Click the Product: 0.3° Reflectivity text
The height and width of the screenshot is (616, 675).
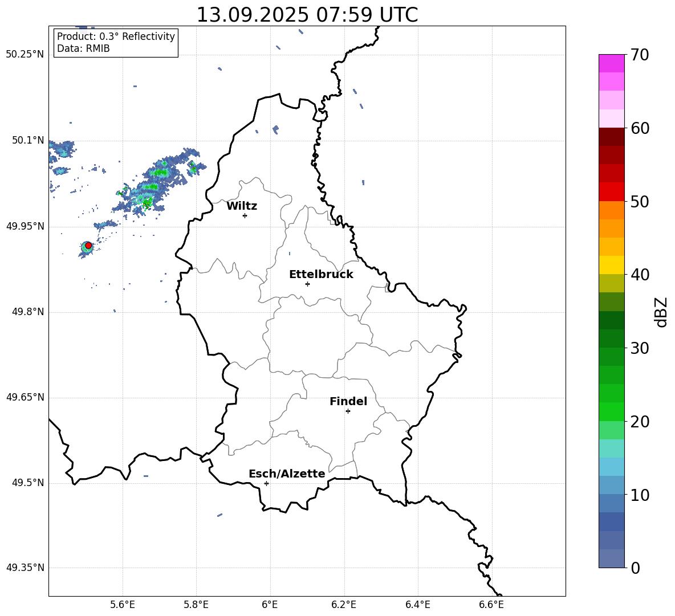pyautogui.click(x=116, y=36)
